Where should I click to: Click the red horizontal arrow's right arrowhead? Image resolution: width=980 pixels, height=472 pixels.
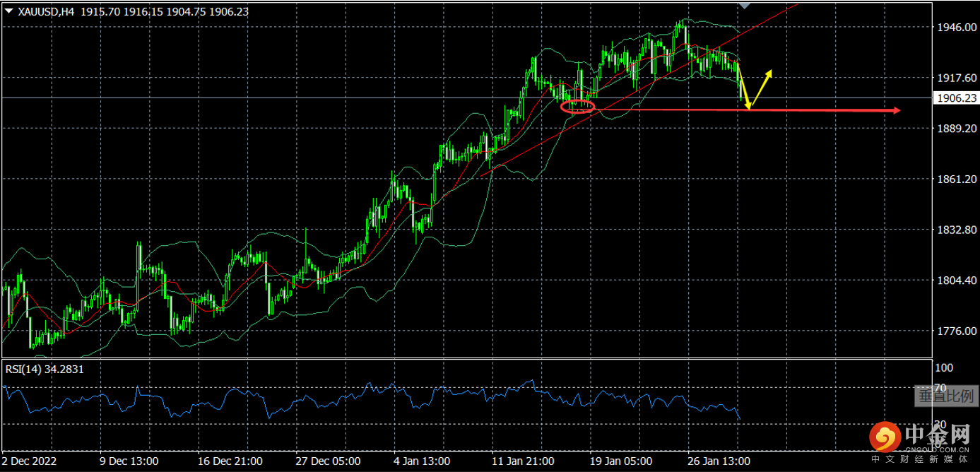pos(896,110)
